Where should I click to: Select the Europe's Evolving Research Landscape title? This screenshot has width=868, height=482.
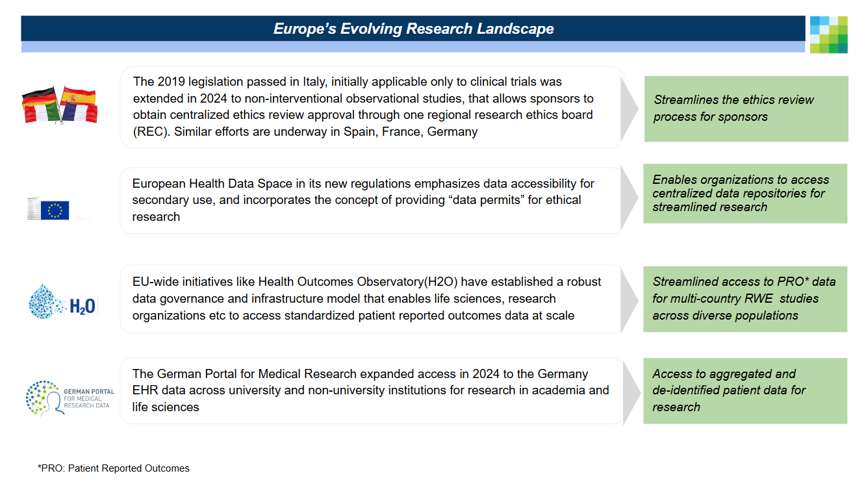(413, 29)
